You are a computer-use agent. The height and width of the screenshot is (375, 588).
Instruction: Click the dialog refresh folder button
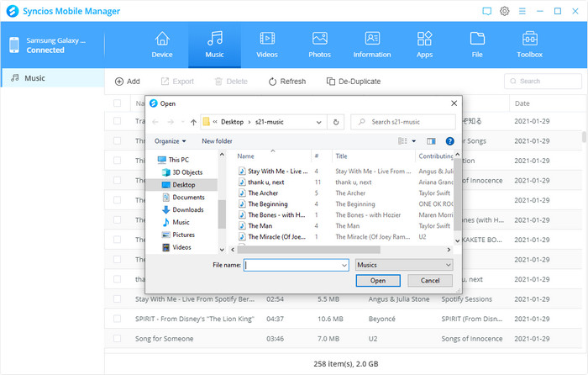pyautogui.click(x=336, y=122)
